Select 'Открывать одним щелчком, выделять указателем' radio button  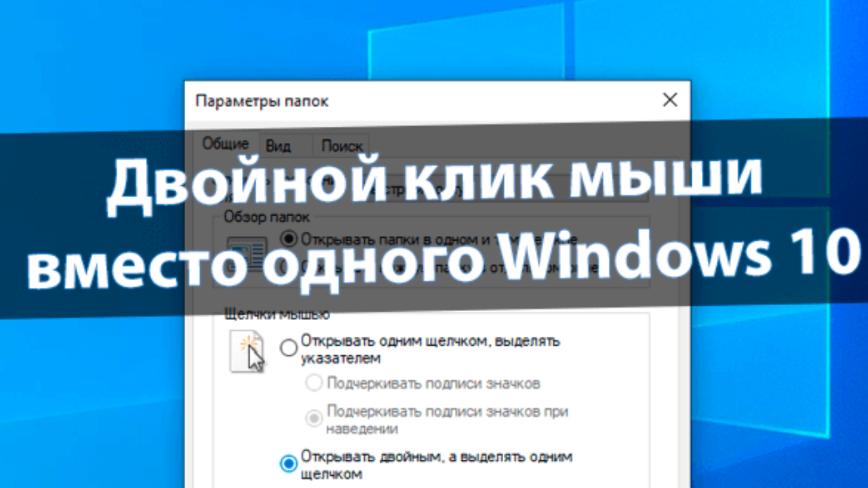pos(289,348)
